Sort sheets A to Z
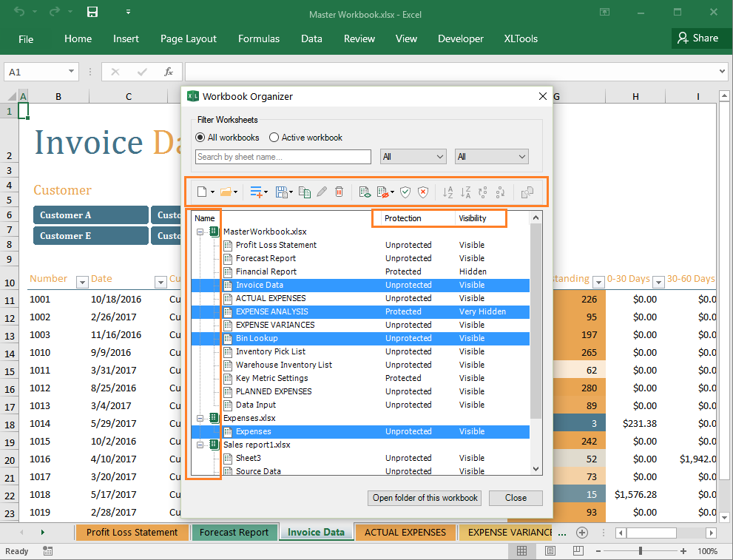Image resolution: width=733 pixels, height=560 pixels. click(x=447, y=192)
